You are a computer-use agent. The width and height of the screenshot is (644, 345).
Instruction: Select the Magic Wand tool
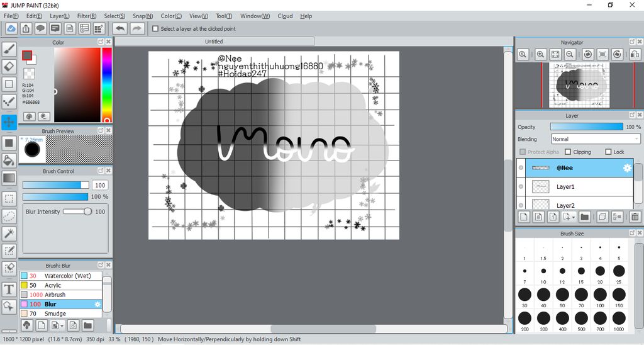[9, 234]
